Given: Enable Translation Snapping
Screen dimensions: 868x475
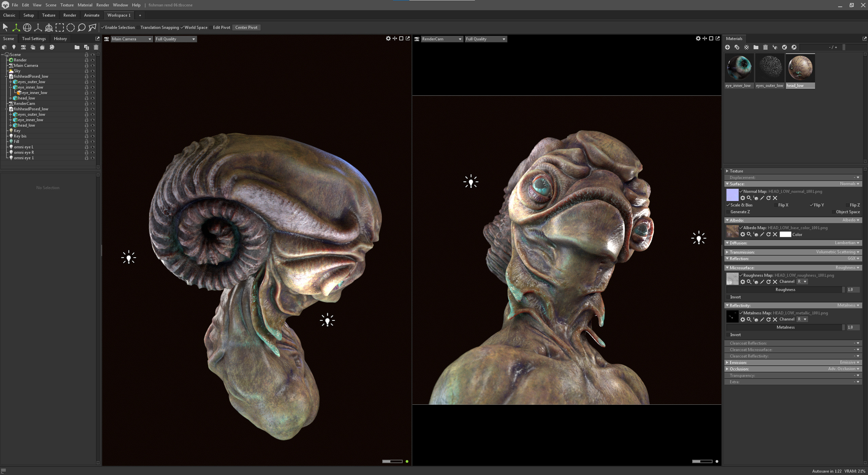Looking at the screenshot, I should coord(138,28).
